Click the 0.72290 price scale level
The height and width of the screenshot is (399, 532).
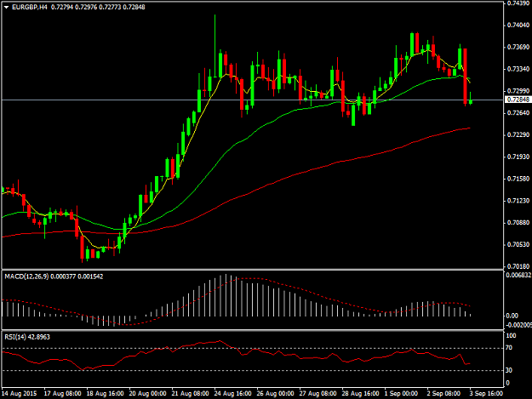point(518,135)
